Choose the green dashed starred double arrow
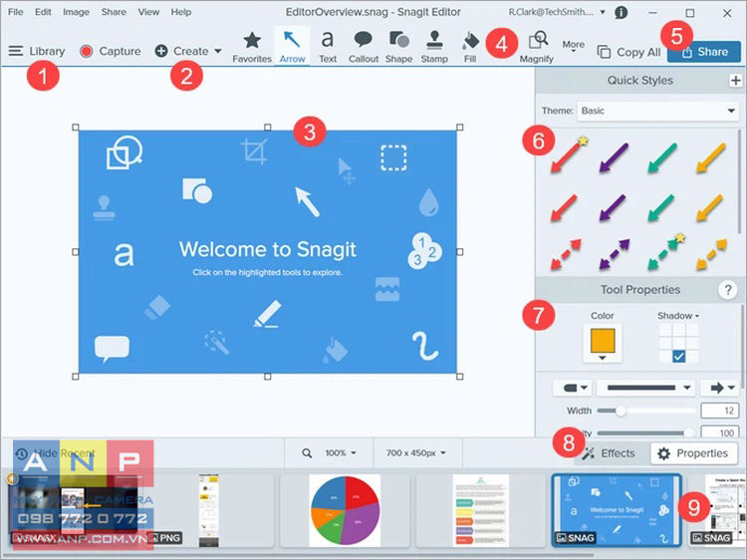This screenshot has width=747, height=560. pyautogui.click(x=665, y=252)
